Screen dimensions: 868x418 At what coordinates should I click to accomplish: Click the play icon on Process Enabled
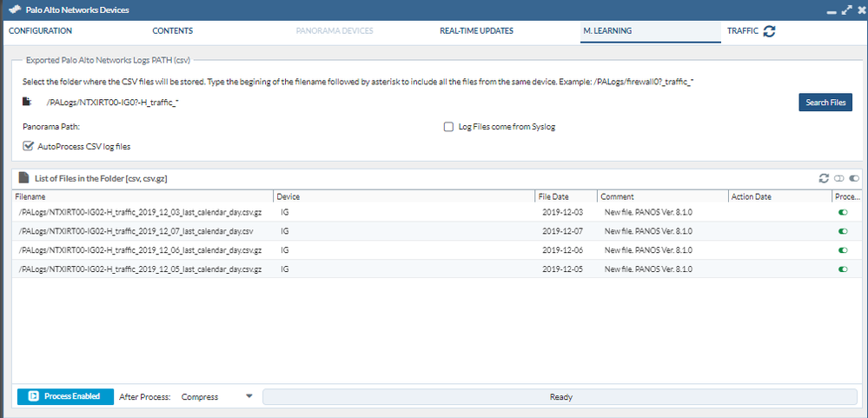(x=33, y=396)
